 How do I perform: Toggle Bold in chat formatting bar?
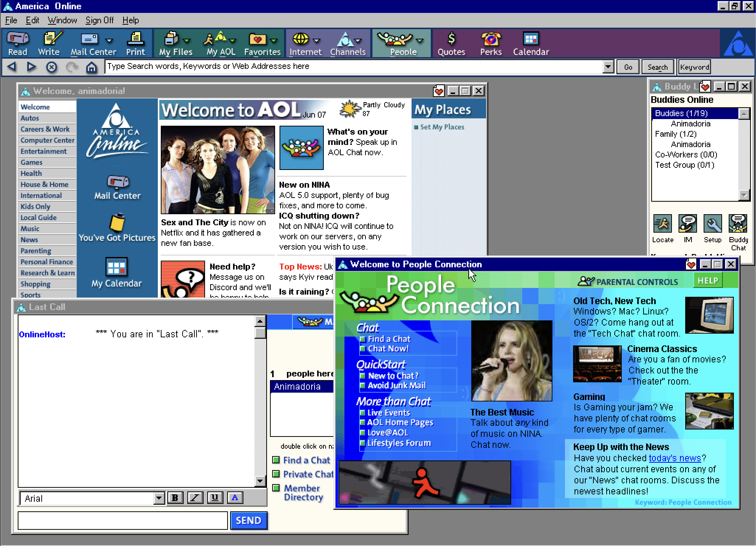[x=175, y=498]
